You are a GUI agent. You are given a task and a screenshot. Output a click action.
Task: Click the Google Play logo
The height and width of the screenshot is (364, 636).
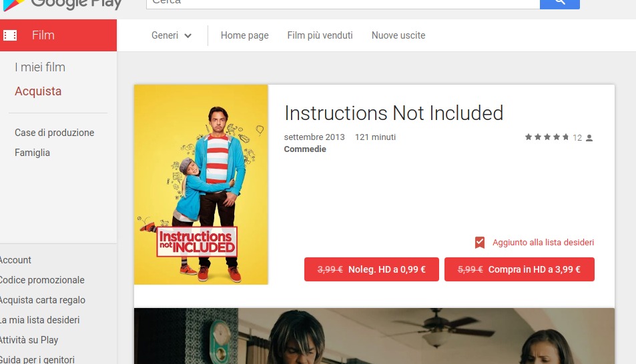click(x=61, y=5)
